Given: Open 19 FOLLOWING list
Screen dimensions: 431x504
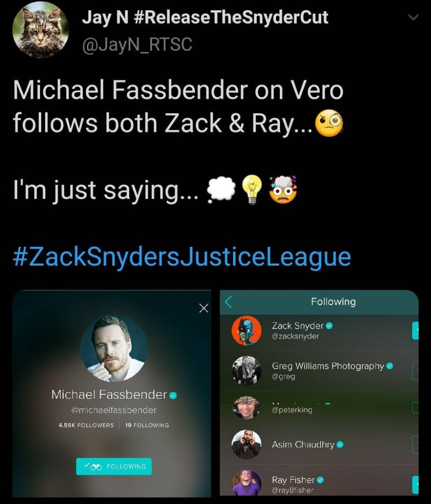Looking at the screenshot, I should (147, 425).
